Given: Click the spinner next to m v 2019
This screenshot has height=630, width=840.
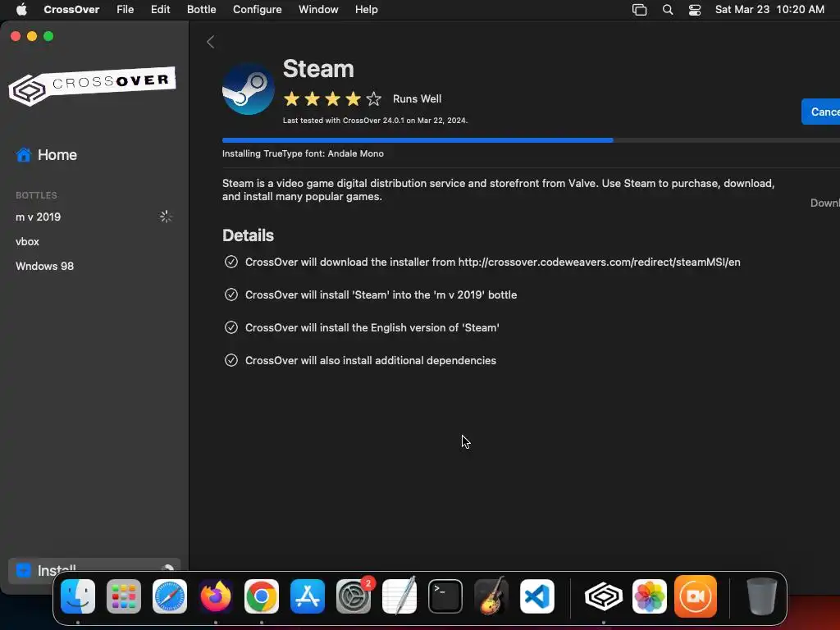Looking at the screenshot, I should coord(166,217).
